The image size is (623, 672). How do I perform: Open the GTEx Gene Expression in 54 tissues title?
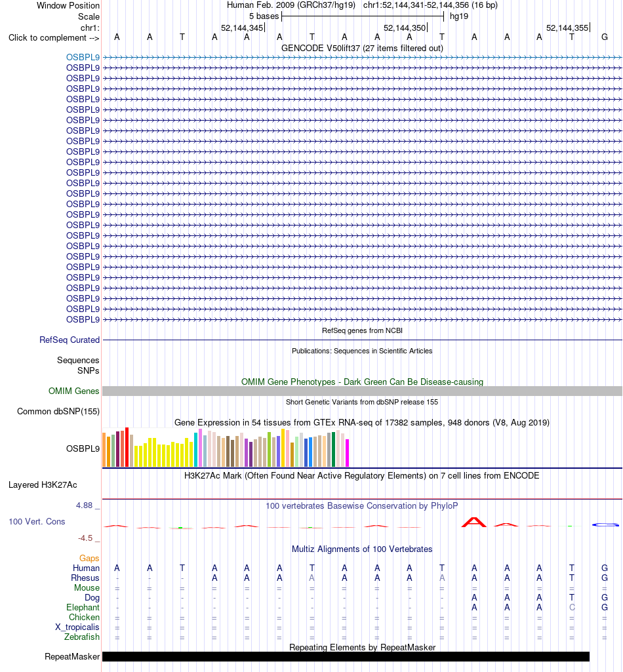pos(362,423)
